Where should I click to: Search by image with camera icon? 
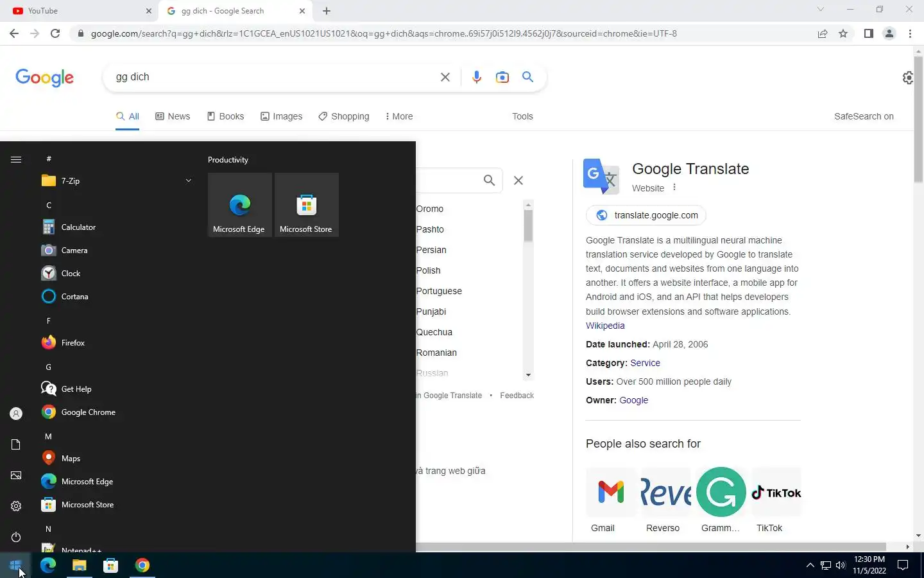502,77
